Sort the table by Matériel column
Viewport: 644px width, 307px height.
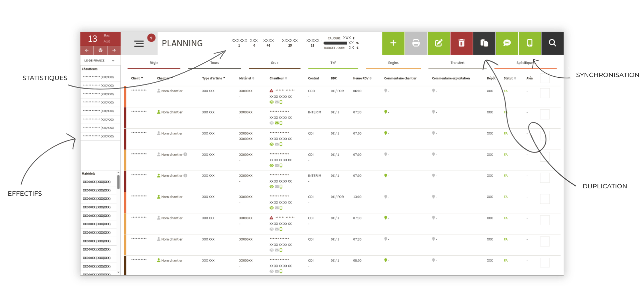(246, 78)
